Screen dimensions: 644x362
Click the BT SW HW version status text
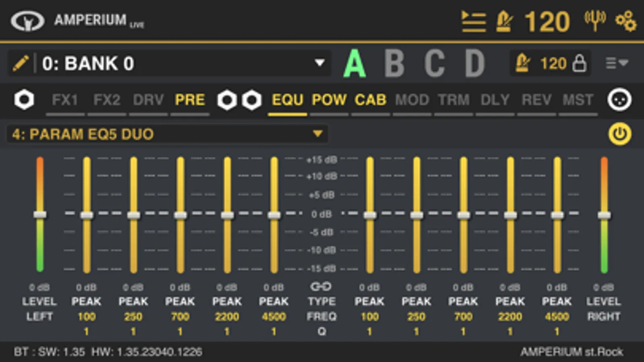pos(108,352)
